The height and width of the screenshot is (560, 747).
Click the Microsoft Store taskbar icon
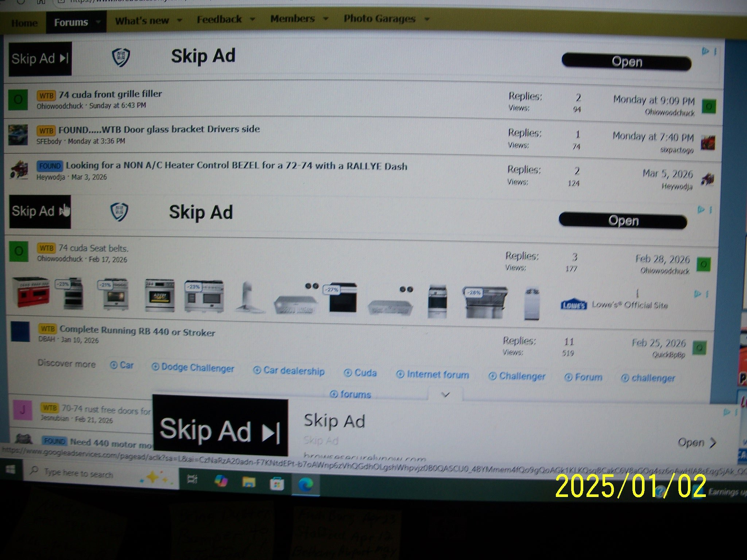277,484
